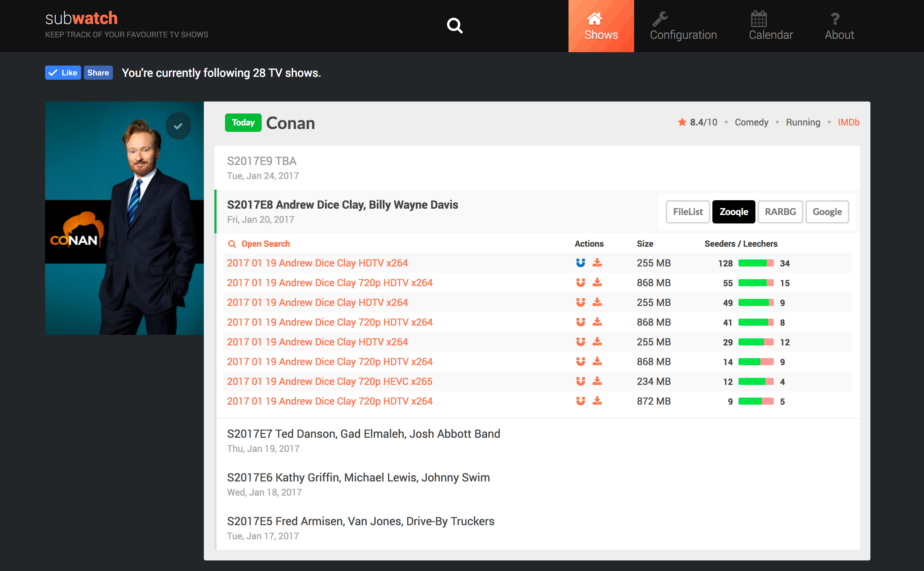Open the IMDb link for Conan
This screenshot has width=924, height=571.
click(848, 122)
